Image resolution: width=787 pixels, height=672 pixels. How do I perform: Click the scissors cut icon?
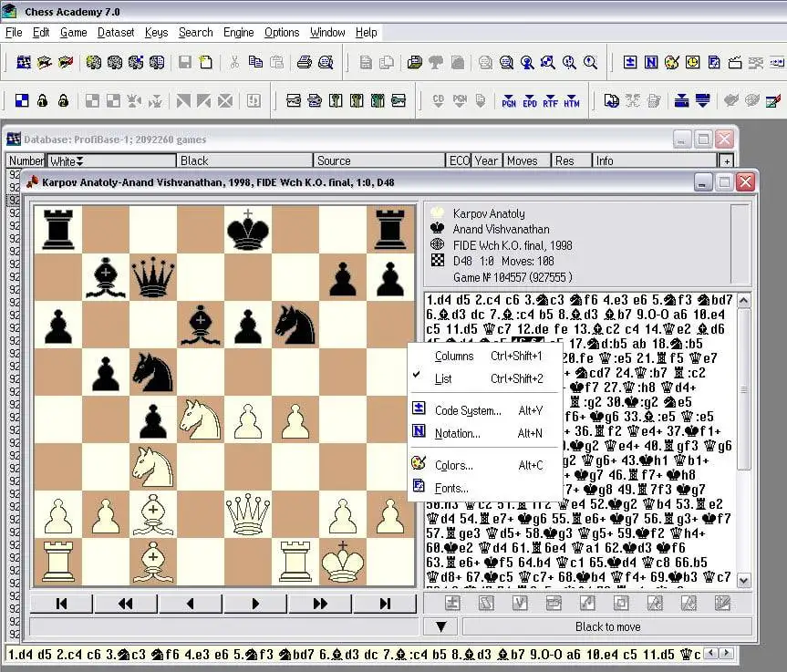(234, 62)
